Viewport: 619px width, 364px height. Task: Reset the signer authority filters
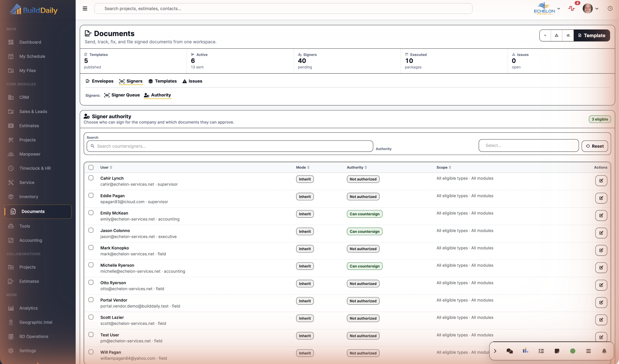[595, 146]
